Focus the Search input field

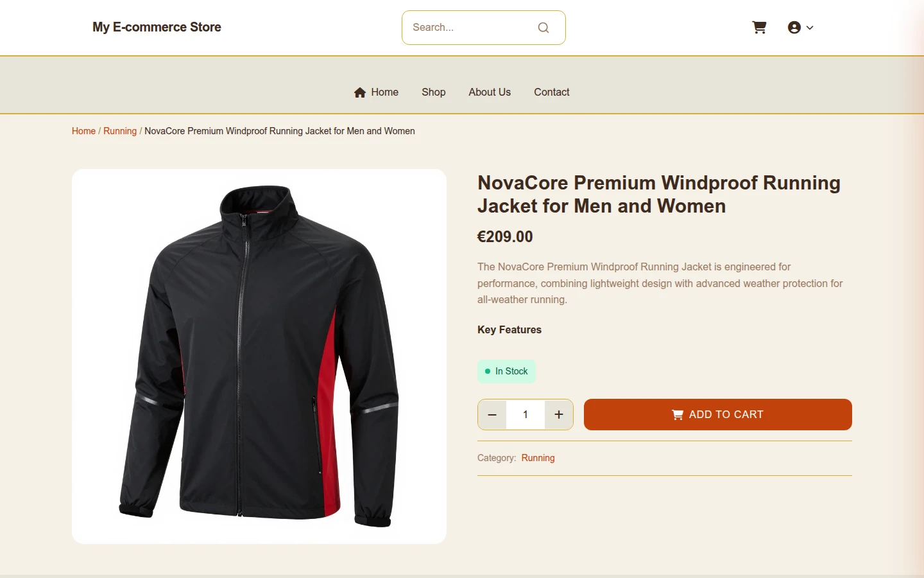point(472,28)
